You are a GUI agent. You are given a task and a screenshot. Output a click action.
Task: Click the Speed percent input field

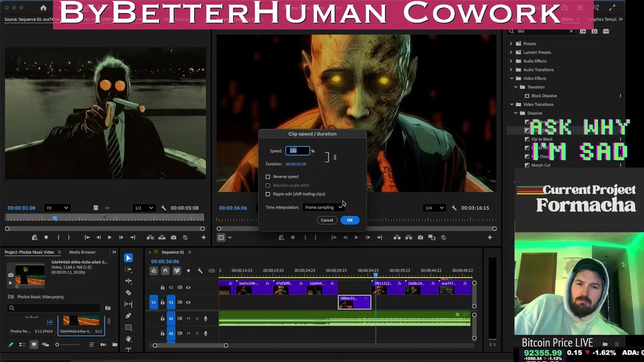point(297,151)
